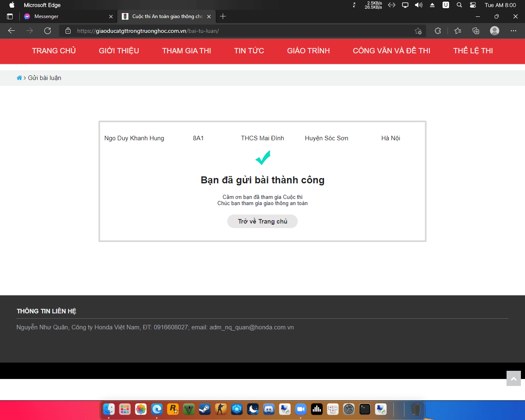525x420 pixels.
Task: Open the tab actions menu
Action: pos(10,16)
